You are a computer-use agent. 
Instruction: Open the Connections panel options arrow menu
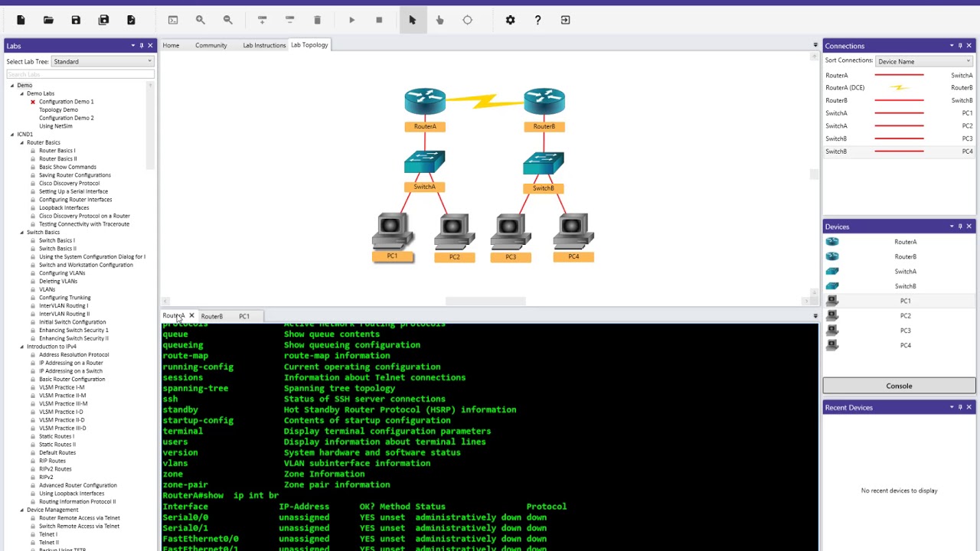pyautogui.click(x=952, y=46)
